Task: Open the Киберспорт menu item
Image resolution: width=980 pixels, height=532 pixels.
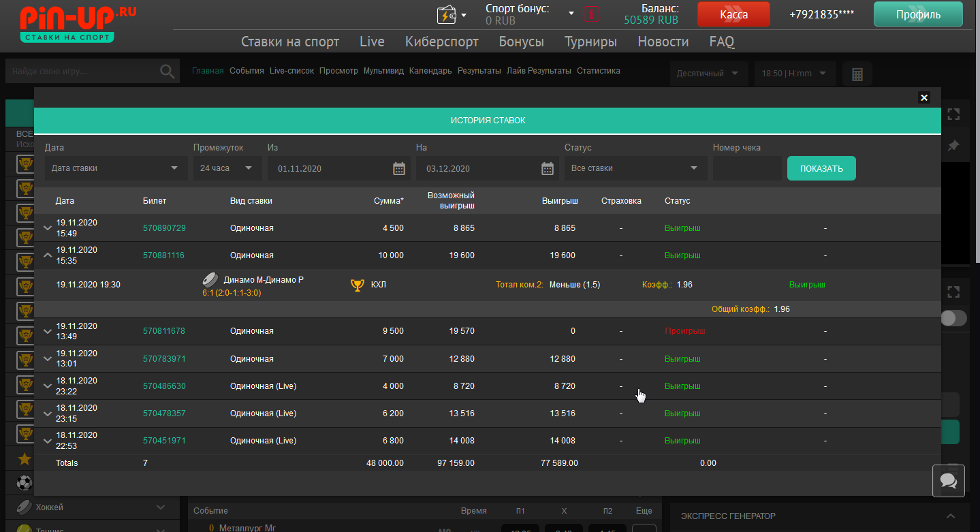Action: 441,42
